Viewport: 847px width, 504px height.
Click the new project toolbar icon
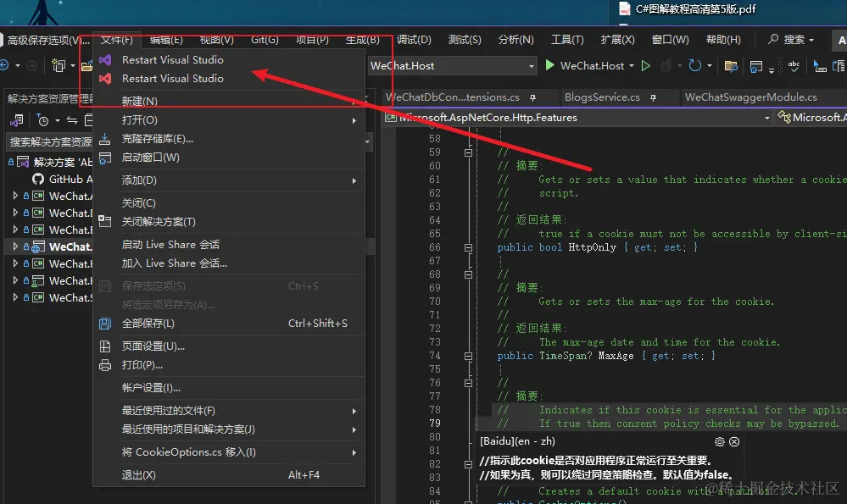click(58, 66)
